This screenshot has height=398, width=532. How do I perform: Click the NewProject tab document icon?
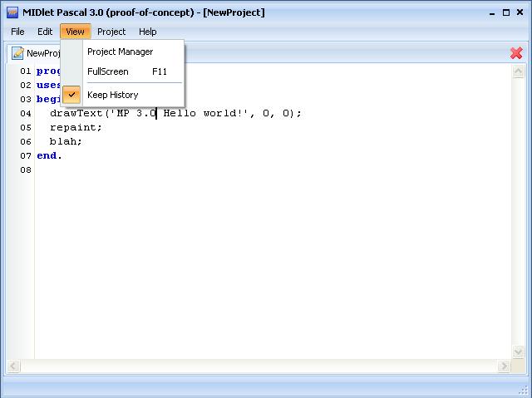pyautogui.click(x=17, y=53)
